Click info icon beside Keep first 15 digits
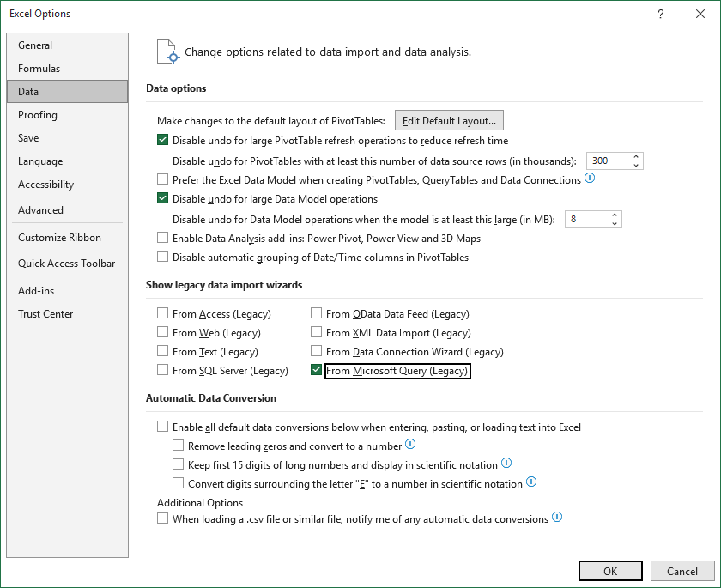This screenshot has width=721, height=588. (x=506, y=463)
